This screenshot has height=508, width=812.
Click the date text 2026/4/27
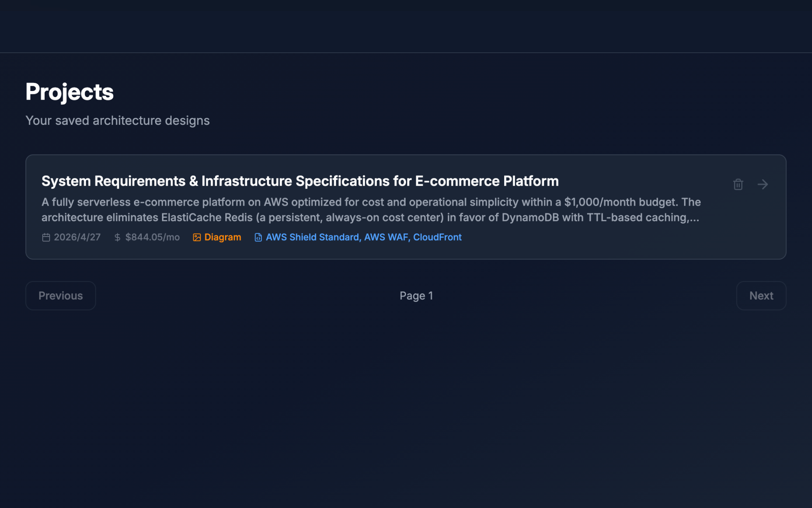(x=77, y=237)
